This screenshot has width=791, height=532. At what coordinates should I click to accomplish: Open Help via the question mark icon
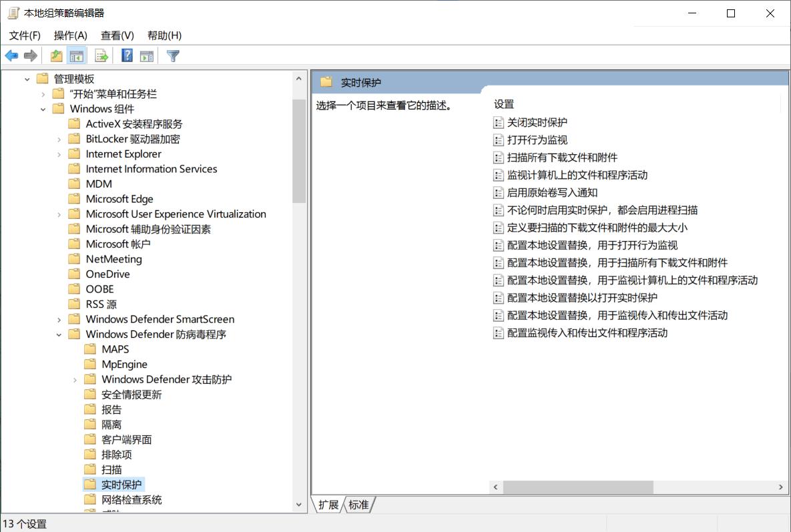coord(126,55)
